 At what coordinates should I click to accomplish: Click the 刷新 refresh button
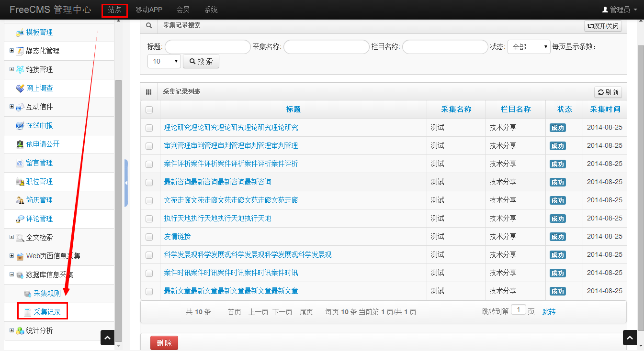tap(608, 92)
